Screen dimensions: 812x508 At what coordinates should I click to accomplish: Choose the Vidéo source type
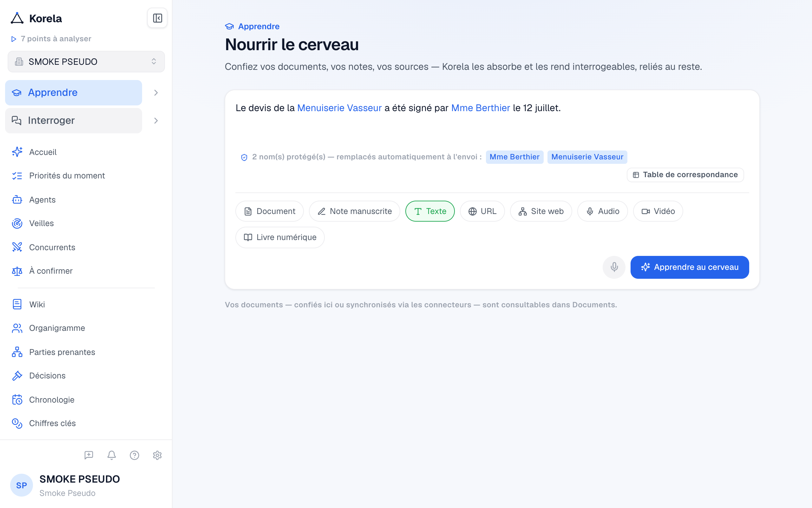point(658,211)
